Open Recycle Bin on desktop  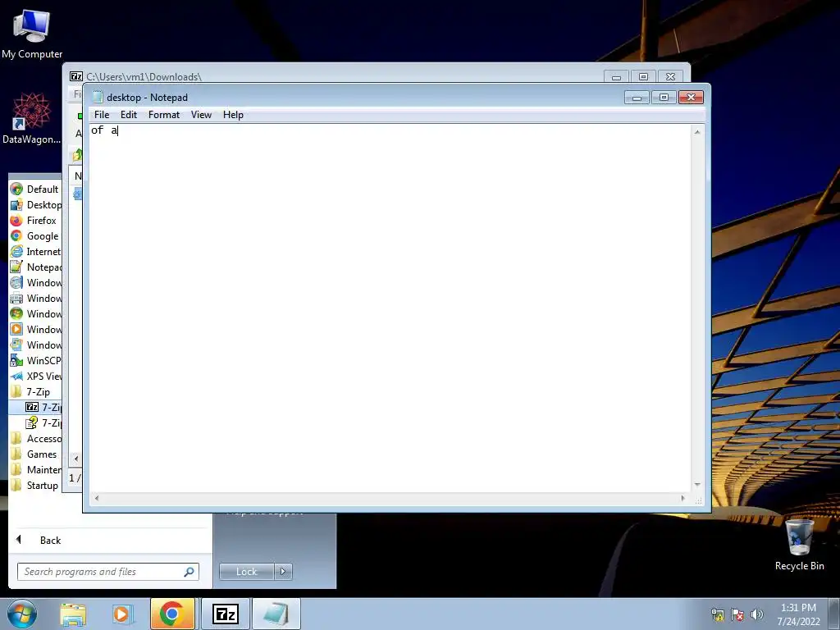coord(799,545)
